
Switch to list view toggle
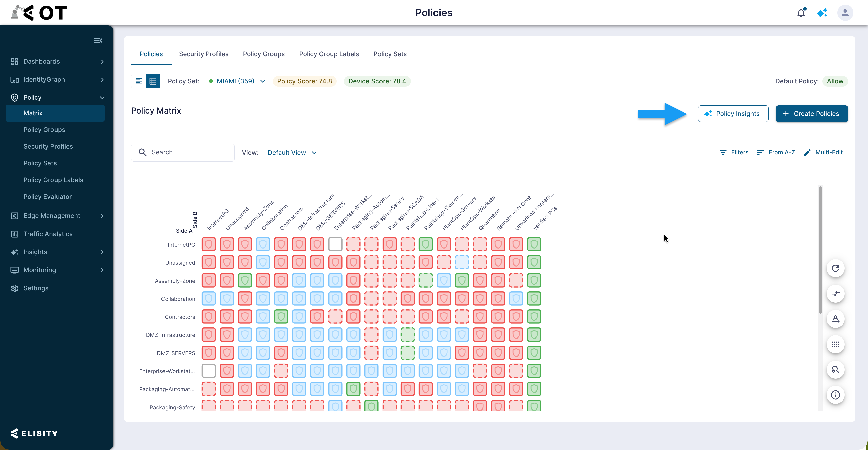click(138, 81)
